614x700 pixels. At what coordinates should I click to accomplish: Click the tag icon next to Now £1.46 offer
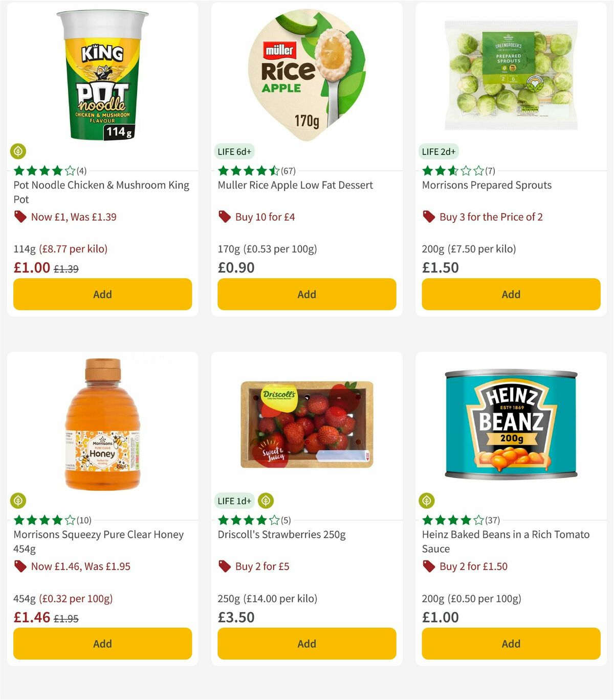click(19, 567)
